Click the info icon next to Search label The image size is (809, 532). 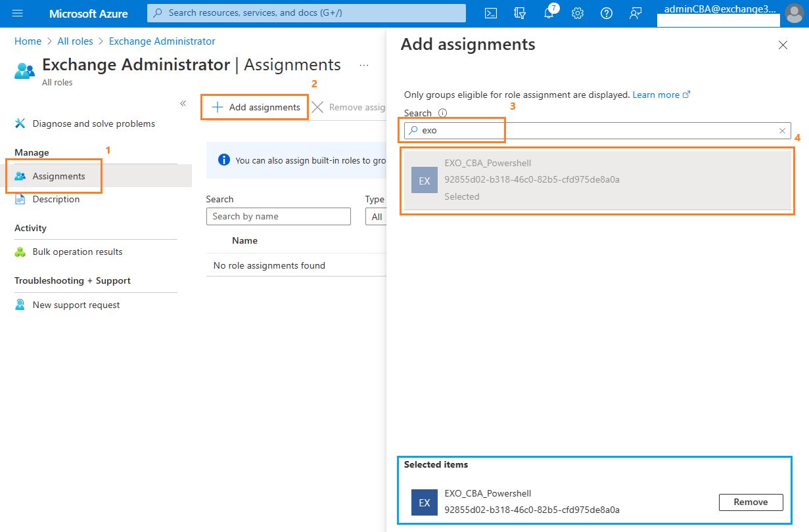point(442,113)
